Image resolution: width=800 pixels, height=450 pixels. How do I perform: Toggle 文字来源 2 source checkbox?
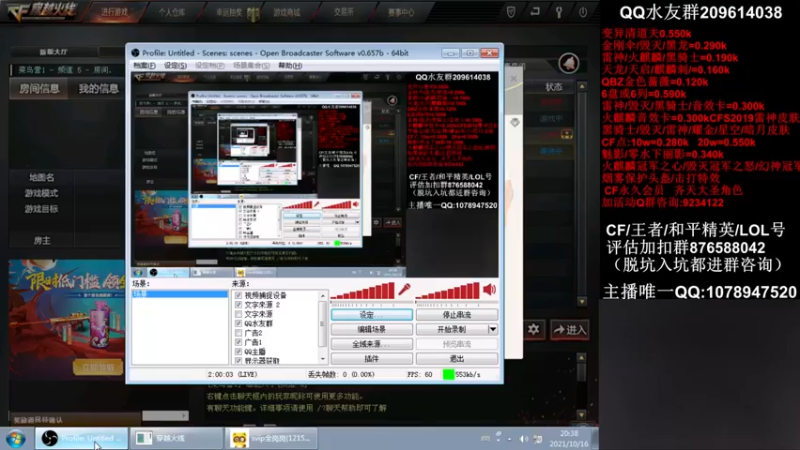(238, 305)
